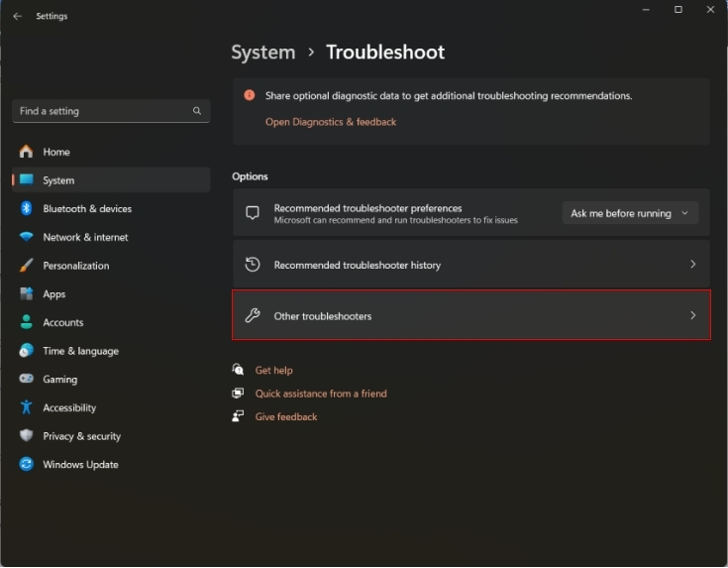Viewport: 728px width, 568px height.
Task: Close the Settings window
Action: click(710, 9)
